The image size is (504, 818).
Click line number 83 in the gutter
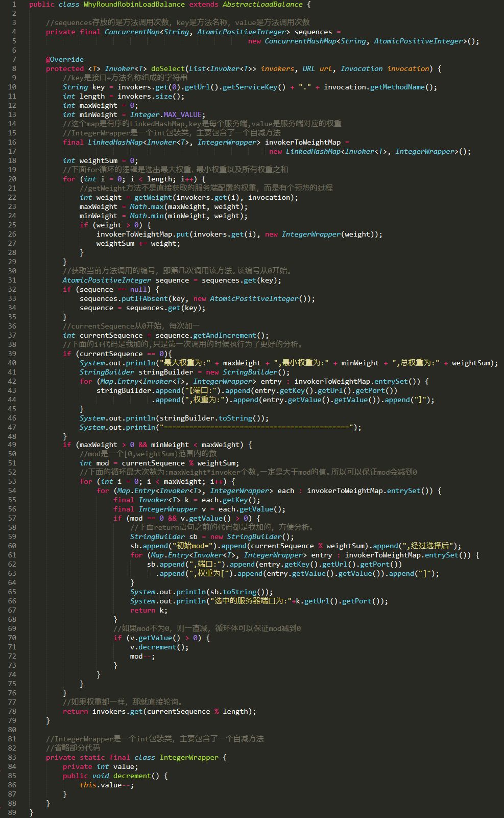12,758
